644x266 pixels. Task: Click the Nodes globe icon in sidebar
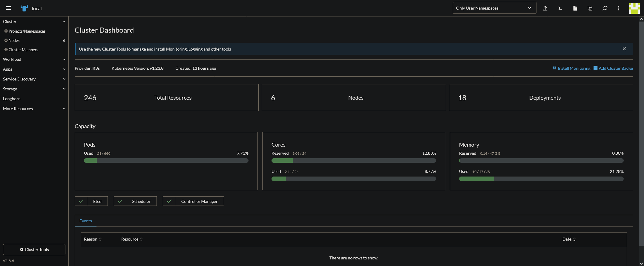[x=6, y=40]
